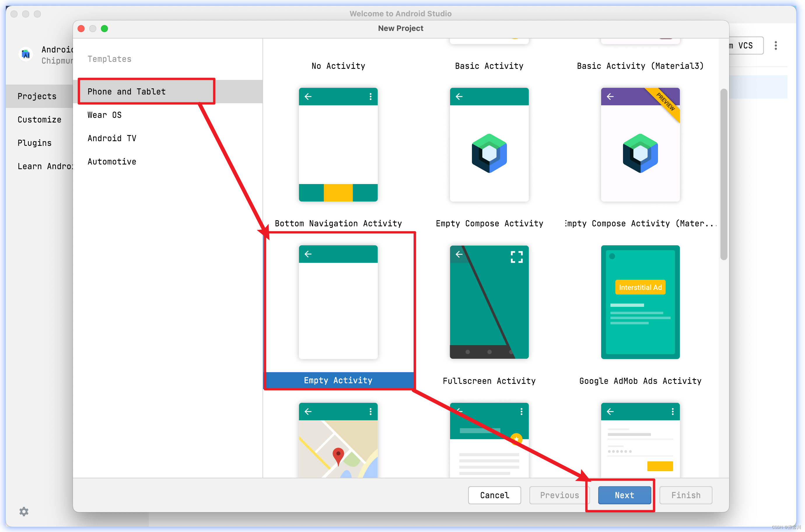Viewport: 805px width, 532px height.
Task: Select Google AdMob Ads Activity template
Action: pyautogui.click(x=640, y=302)
